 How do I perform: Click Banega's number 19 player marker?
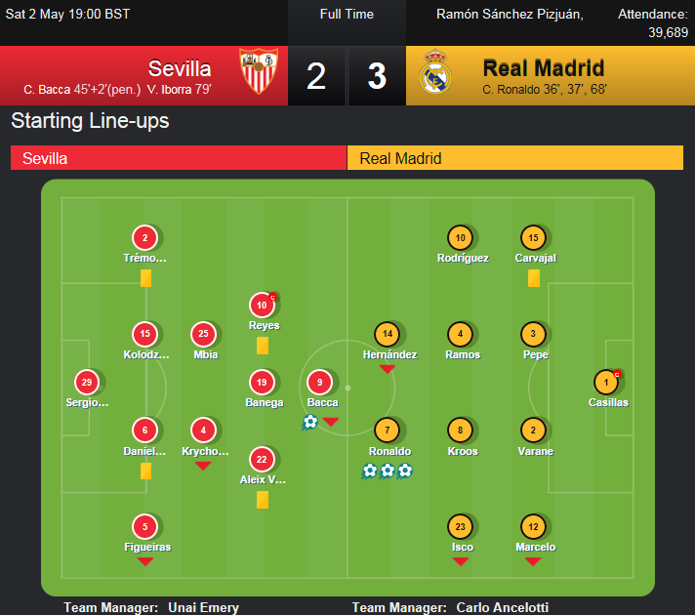[x=262, y=382]
